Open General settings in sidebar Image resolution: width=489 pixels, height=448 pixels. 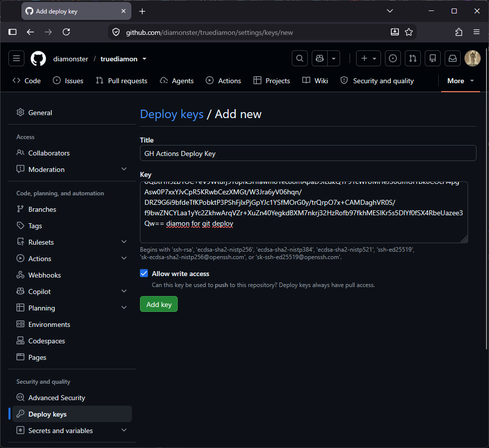[72, 113]
